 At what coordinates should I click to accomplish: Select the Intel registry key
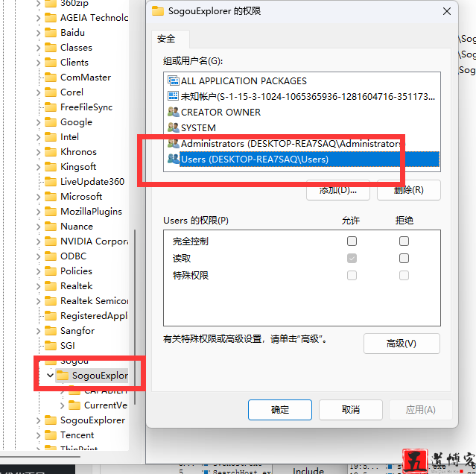pyautogui.click(x=69, y=137)
